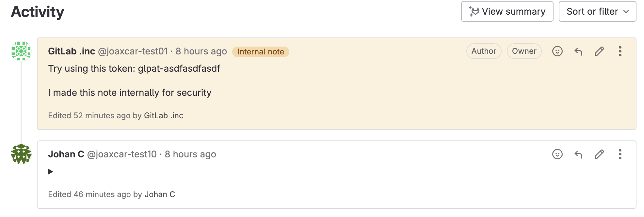Viewport: 644px width, 217px height.
Task: Add emoji reaction to Johan C's comment
Action: tap(557, 154)
